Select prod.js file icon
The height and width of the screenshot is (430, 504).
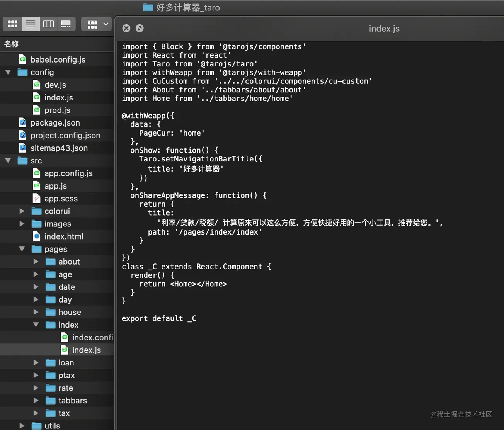point(37,110)
